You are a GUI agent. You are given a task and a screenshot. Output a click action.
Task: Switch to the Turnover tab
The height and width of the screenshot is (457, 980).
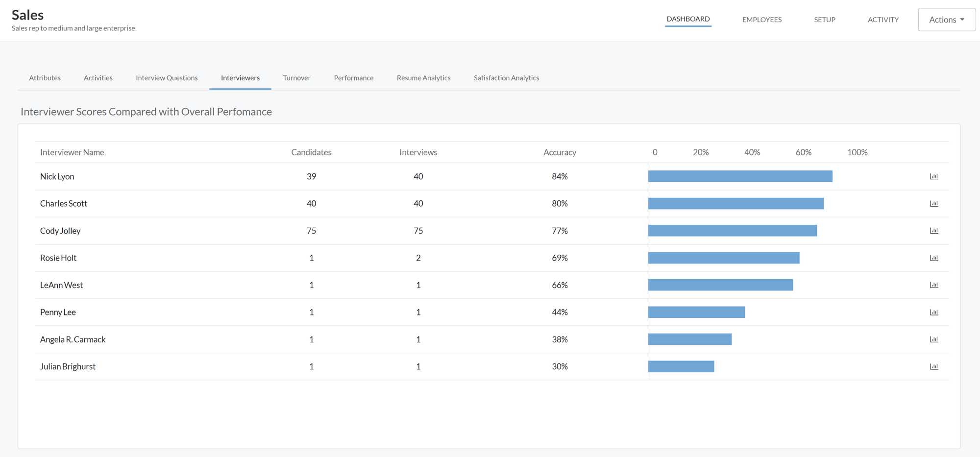[296, 78]
